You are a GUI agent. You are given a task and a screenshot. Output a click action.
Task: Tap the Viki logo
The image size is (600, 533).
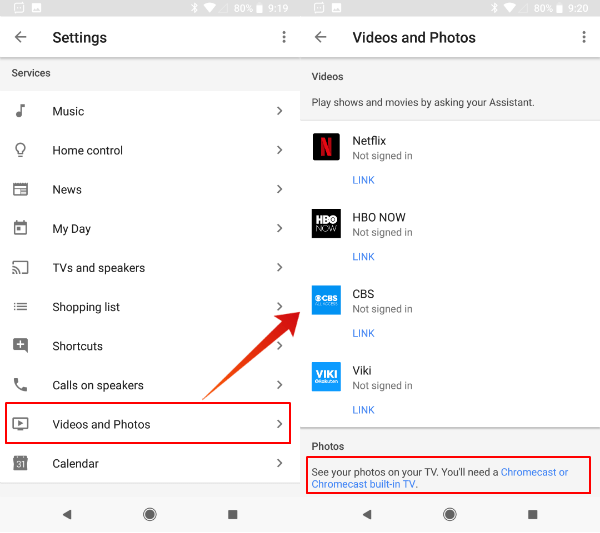point(326,377)
